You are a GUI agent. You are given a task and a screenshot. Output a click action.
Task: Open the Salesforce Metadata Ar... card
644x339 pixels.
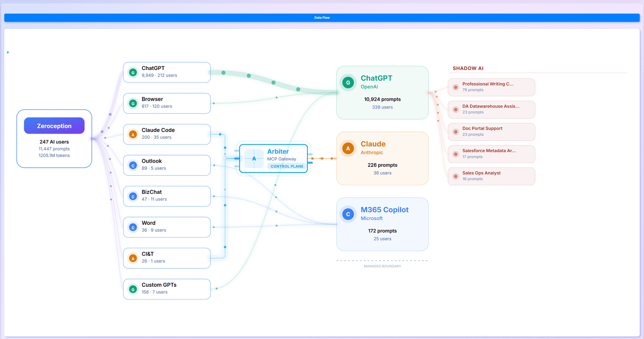click(491, 154)
